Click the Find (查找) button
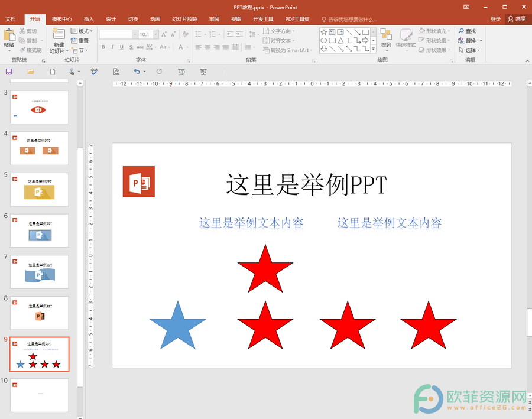 (x=467, y=31)
